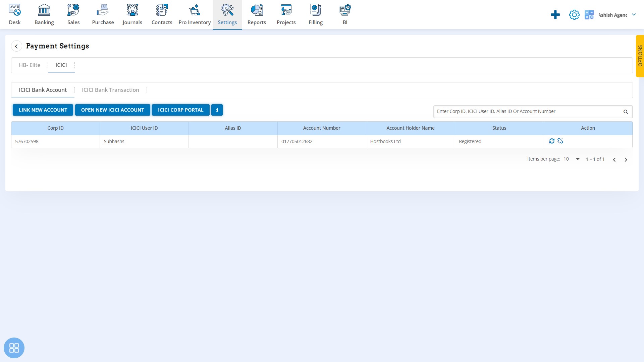Click OPEN NEW ICICI ACCOUNT button

click(x=112, y=110)
